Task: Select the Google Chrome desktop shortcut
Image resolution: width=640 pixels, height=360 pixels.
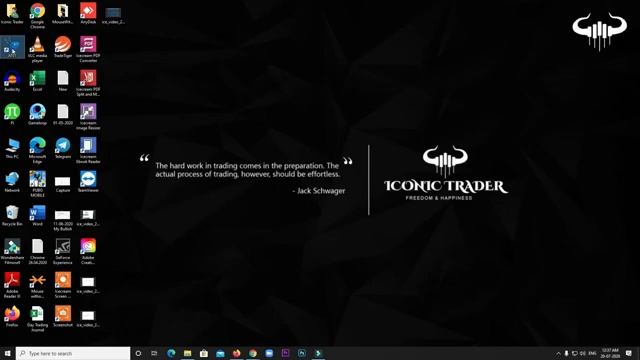Action: tap(38, 16)
